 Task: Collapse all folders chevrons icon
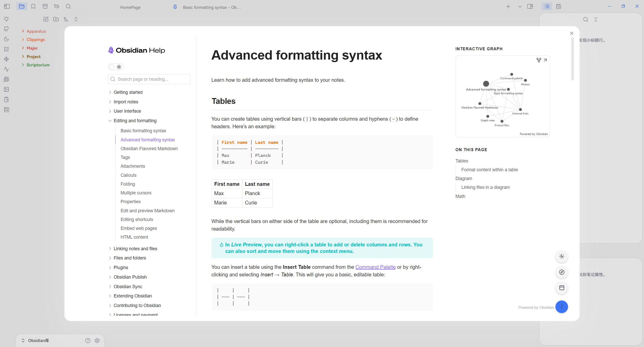pos(76,19)
